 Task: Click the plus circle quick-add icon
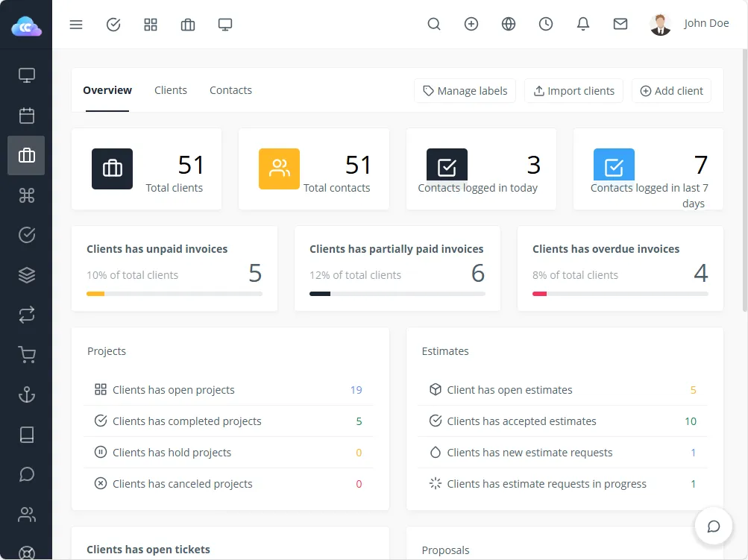[x=471, y=25]
